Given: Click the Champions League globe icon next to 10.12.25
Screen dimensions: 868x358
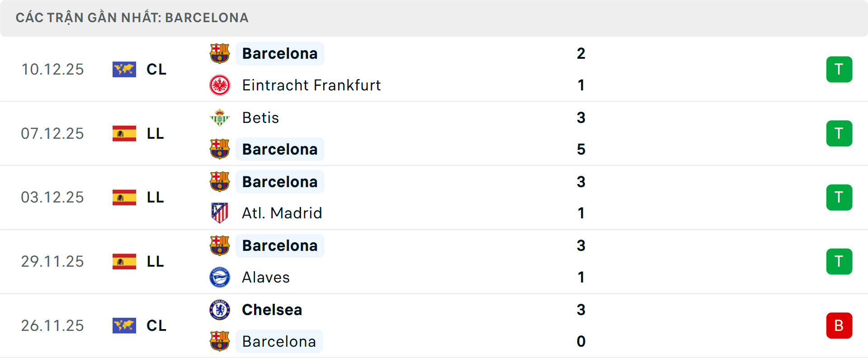Looking at the screenshot, I should [x=124, y=69].
